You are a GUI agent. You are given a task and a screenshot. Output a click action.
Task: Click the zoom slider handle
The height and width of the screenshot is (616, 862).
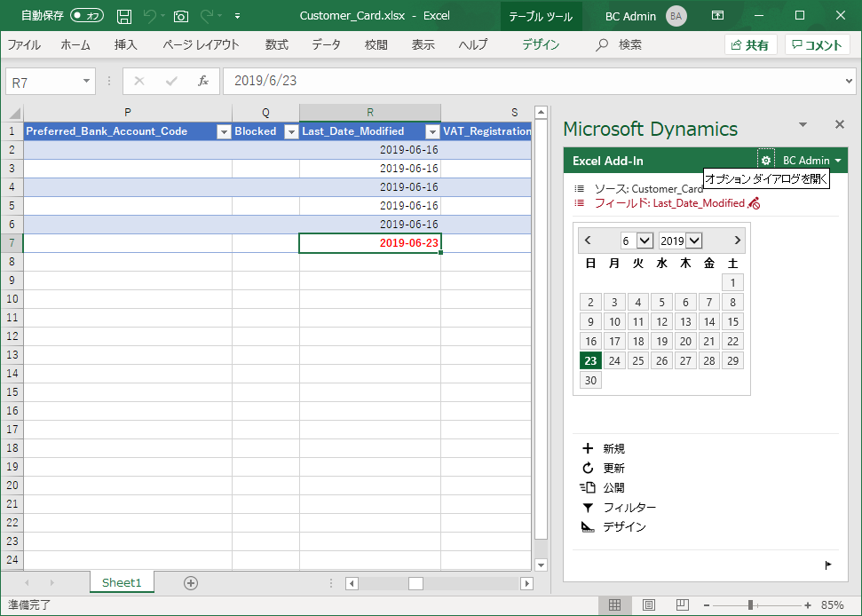point(751,605)
